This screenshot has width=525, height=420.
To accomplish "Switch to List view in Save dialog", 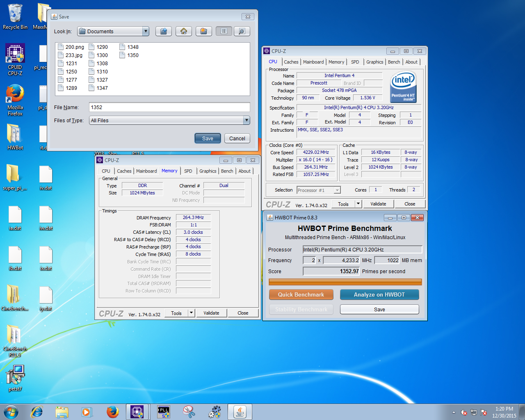I will (224, 31).
